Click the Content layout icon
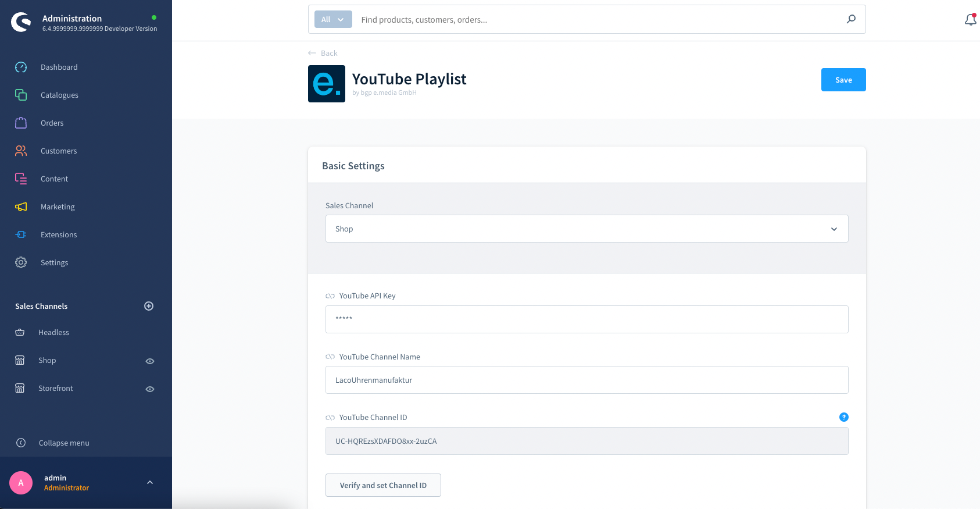This screenshot has width=980, height=509. [x=21, y=179]
